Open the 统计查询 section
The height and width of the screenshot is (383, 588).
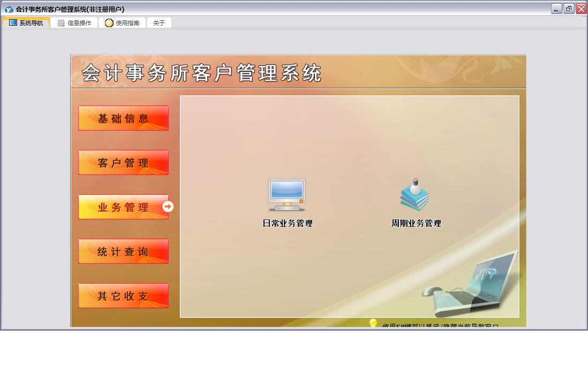123,251
